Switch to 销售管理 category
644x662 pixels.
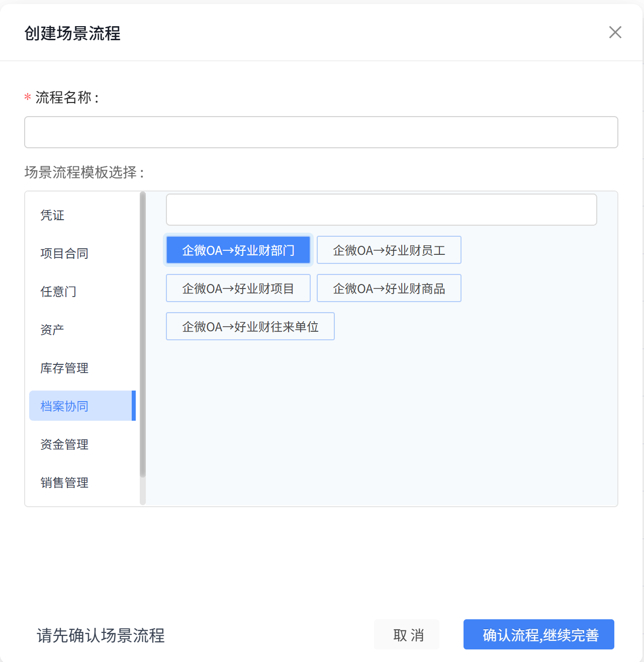tap(64, 483)
